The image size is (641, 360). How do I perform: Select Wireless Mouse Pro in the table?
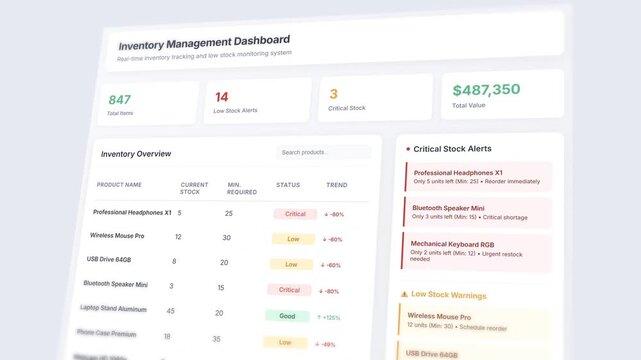click(117, 236)
